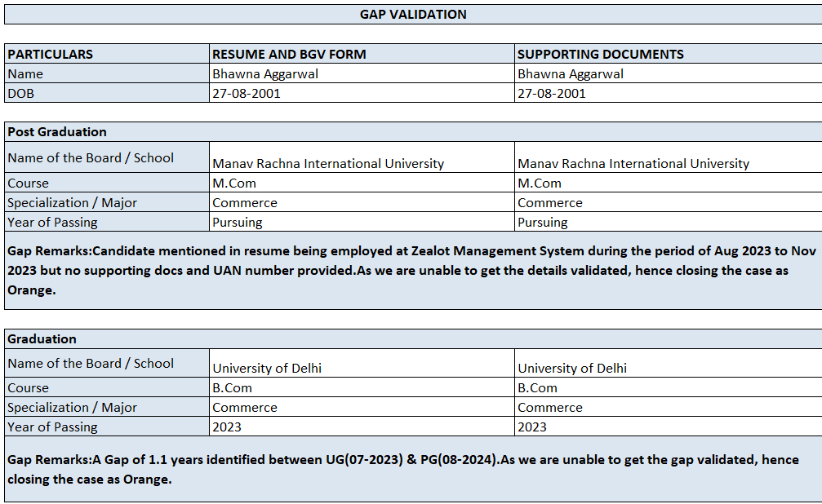Click the GAP VALIDATION title cell
The image size is (822, 504).
coord(413,14)
